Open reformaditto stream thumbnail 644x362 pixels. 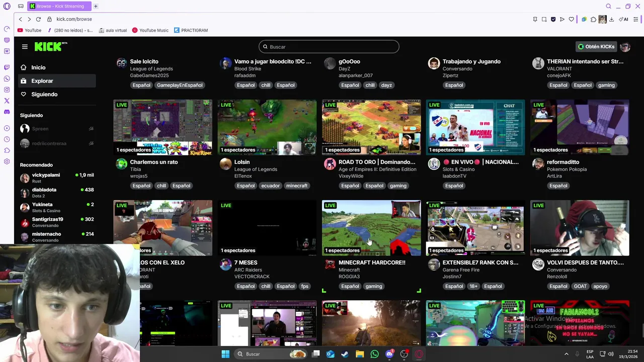point(580,127)
